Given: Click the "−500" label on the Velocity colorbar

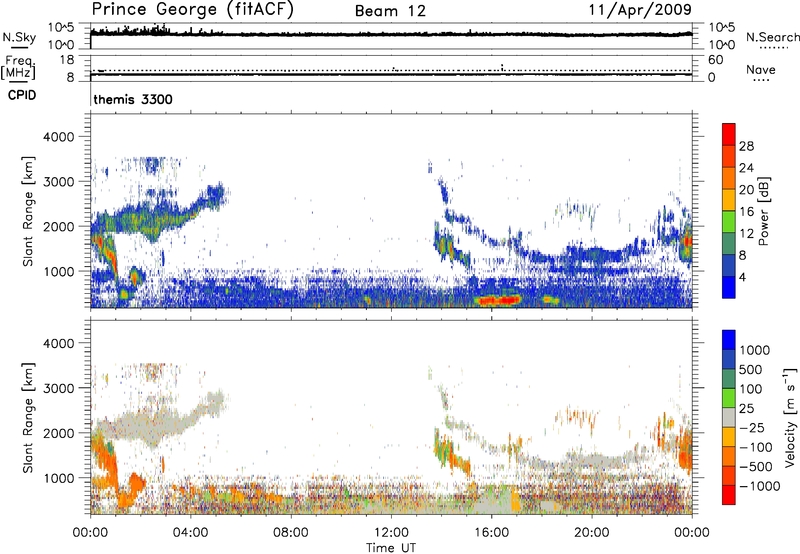Looking at the screenshot, I should (x=756, y=467).
